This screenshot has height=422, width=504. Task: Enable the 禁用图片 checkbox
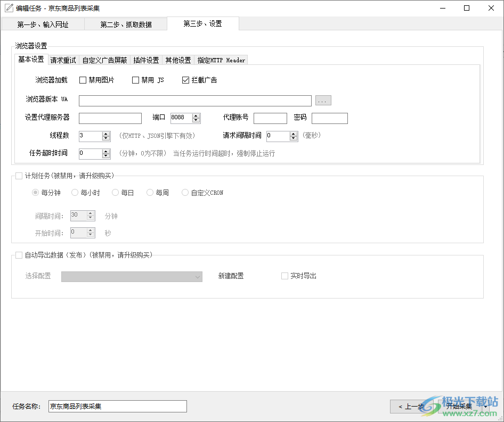pos(83,80)
